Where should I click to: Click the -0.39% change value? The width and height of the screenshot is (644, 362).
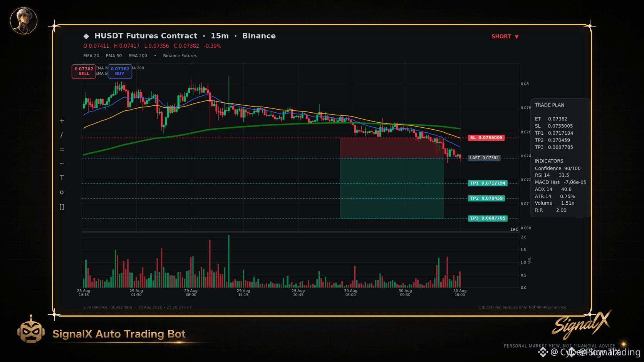pos(213,46)
